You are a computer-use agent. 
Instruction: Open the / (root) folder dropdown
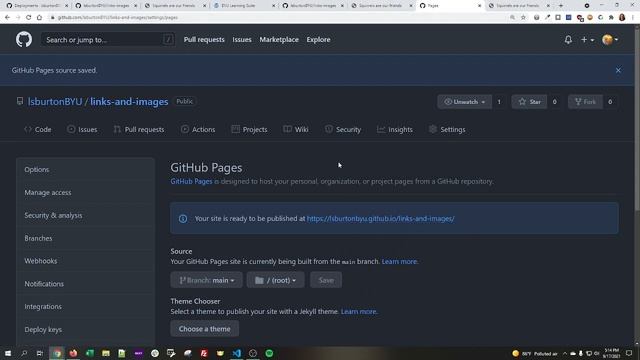coord(276,280)
